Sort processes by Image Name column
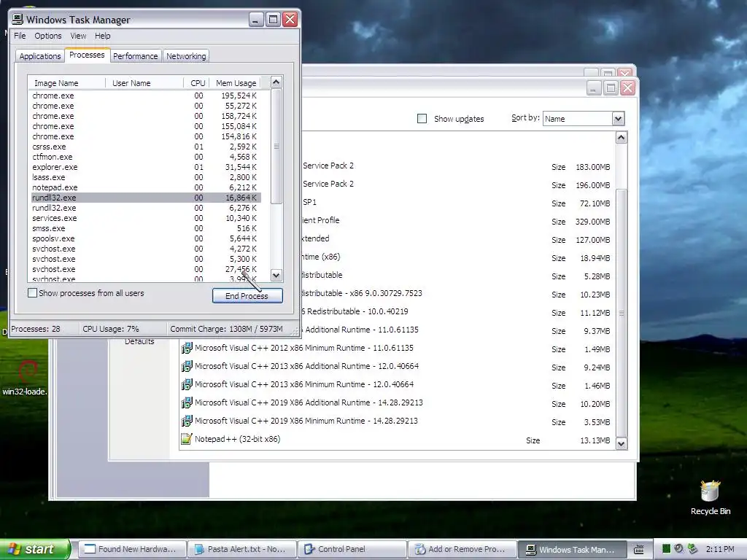The image size is (747, 560). [x=66, y=83]
